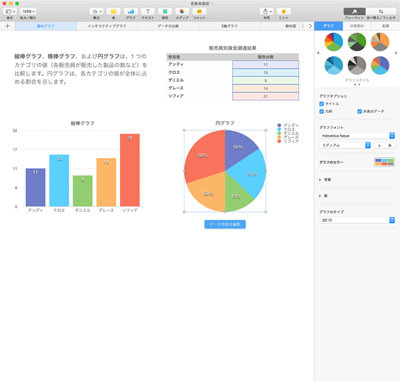Apply the all-blue pie chart style thumbnail
Image resolution: width=400 pixels, height=381 pixels.
tap(334, 65)
